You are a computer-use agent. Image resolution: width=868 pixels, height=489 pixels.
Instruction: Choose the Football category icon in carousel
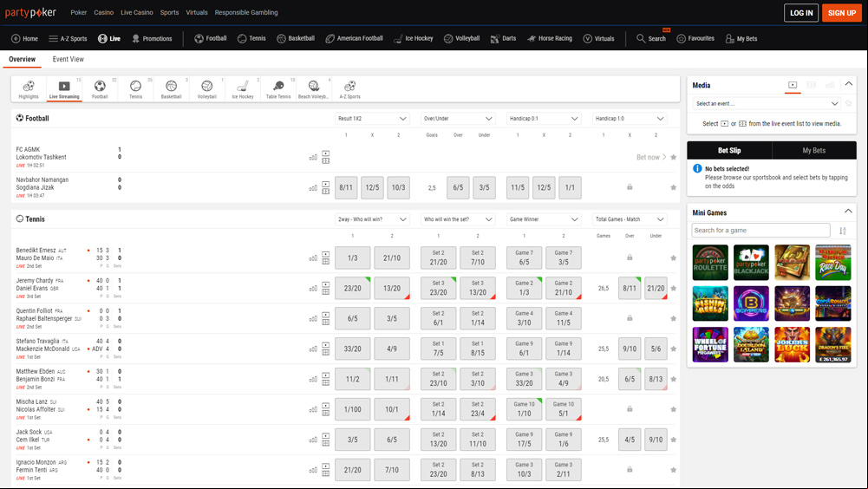click(100, 89)
